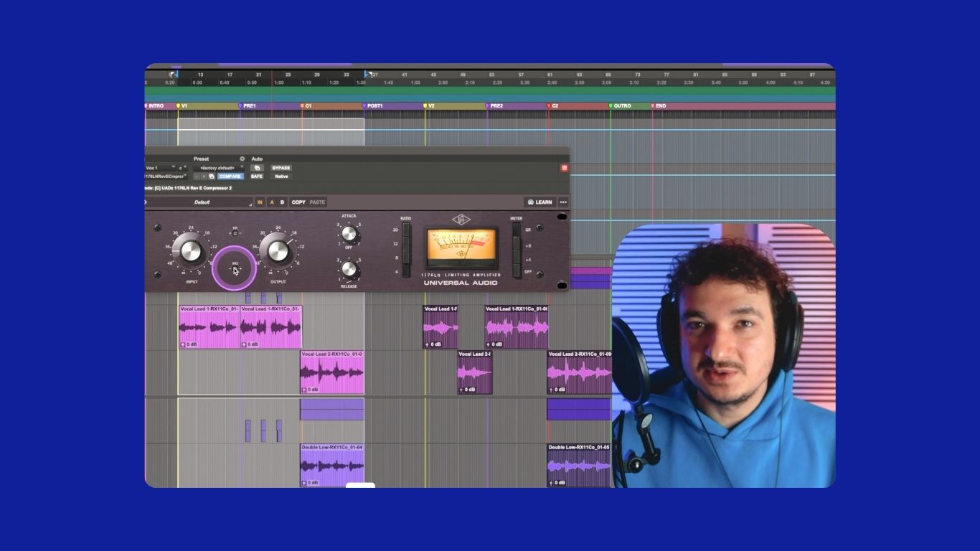Image resolution: width=980 pixels, height=551 pixels.
Task: Set meter mode to +4
Action: pyautogui.click(x=517, y=257)
